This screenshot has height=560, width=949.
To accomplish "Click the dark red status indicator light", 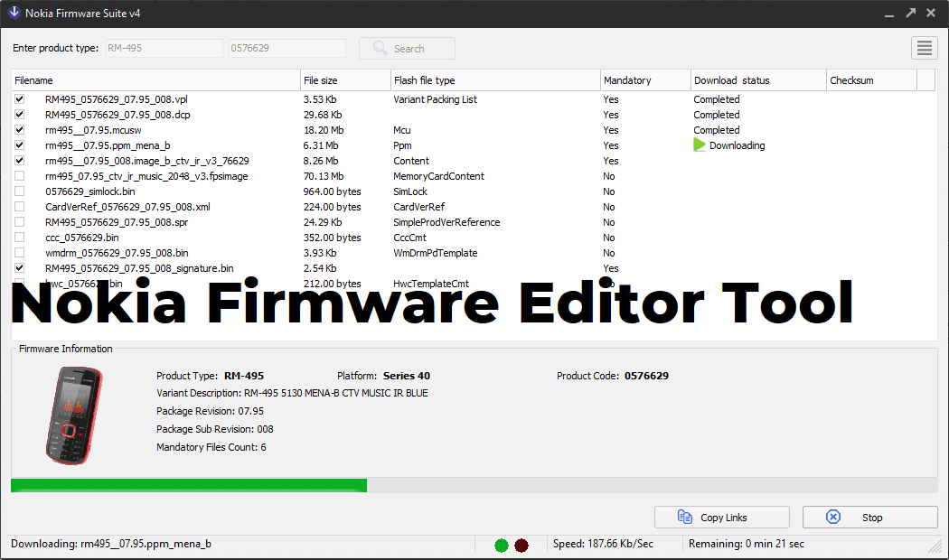I will click(521, 546).
